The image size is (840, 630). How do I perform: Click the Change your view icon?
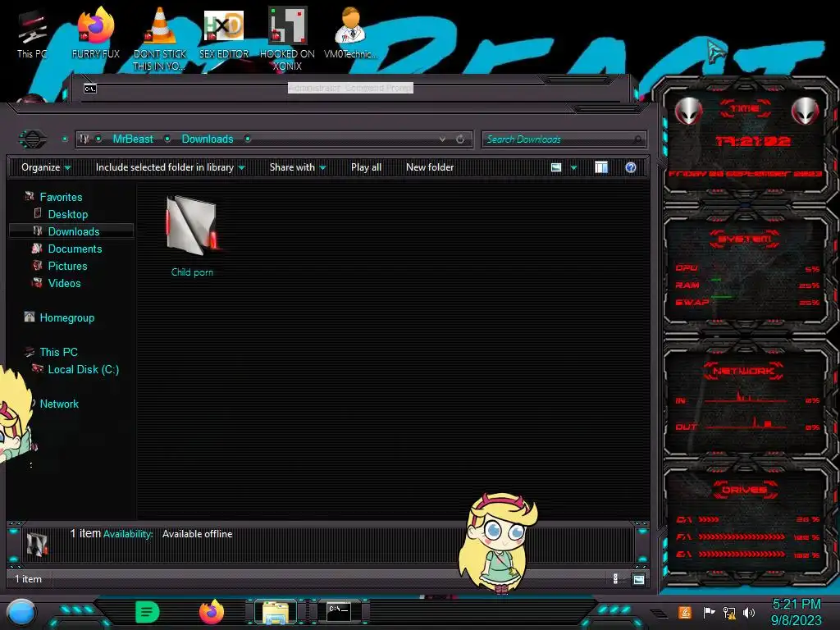click(556, 167)
